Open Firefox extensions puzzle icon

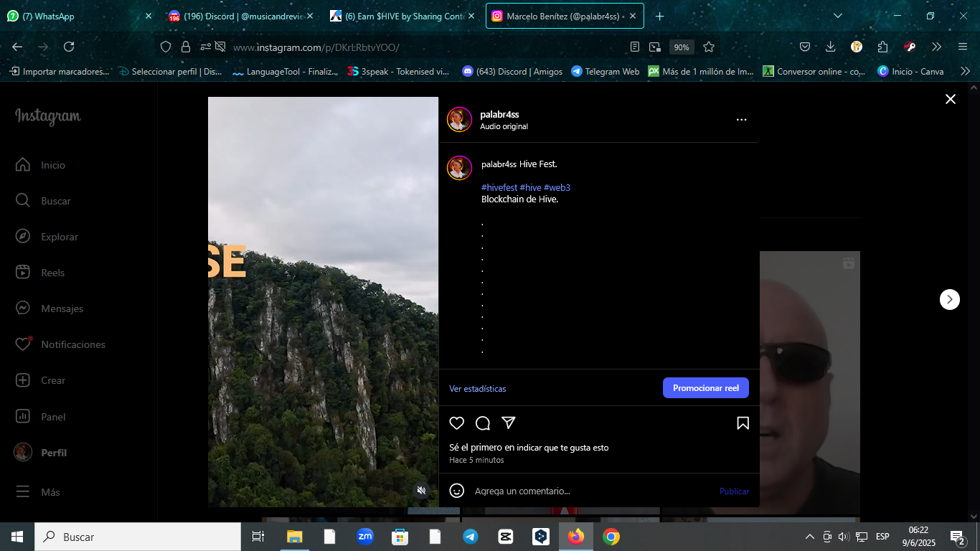(x=882, y=47)
